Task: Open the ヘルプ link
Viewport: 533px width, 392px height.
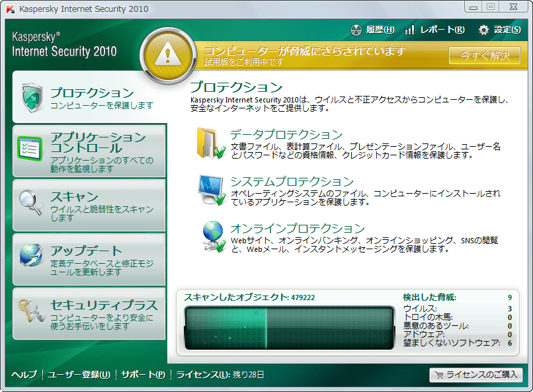Action: [x=24, y=375]
